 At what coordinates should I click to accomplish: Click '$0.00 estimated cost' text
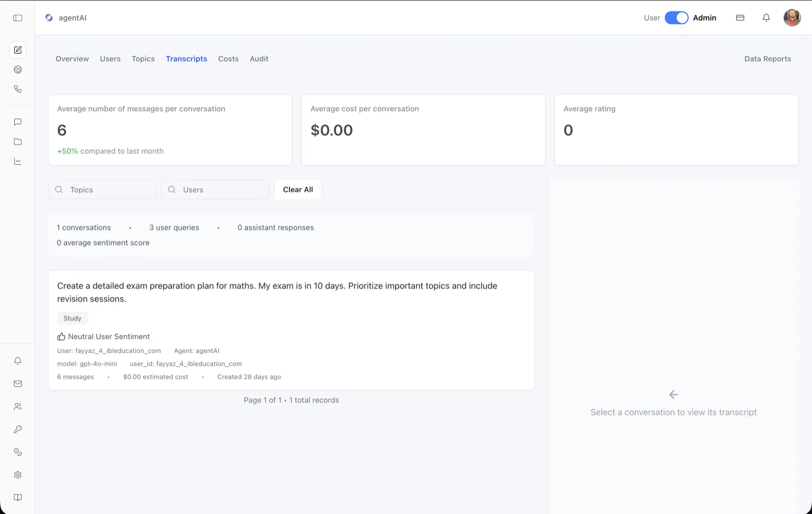tap(155, 377)
